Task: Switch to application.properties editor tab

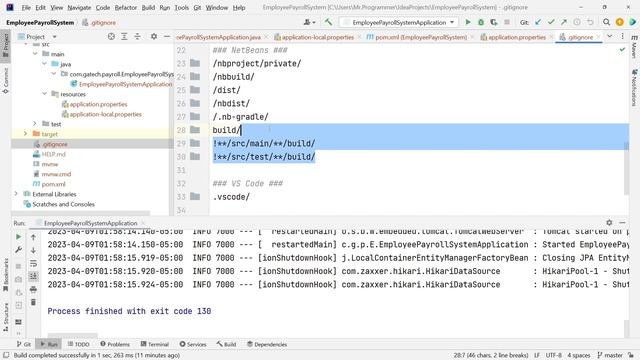Action: 517,37
